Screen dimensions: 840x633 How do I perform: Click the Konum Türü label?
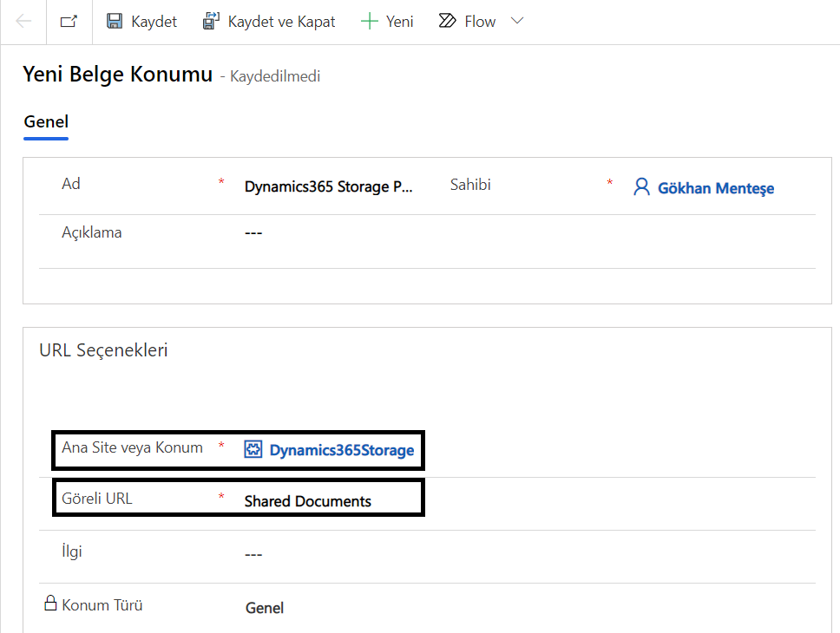point(102,605)
